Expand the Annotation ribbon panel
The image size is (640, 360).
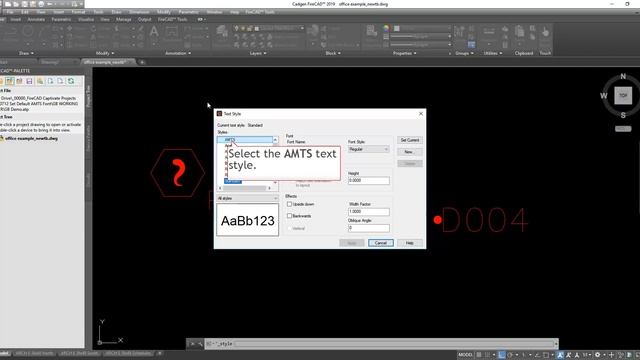tap(178, 53)
